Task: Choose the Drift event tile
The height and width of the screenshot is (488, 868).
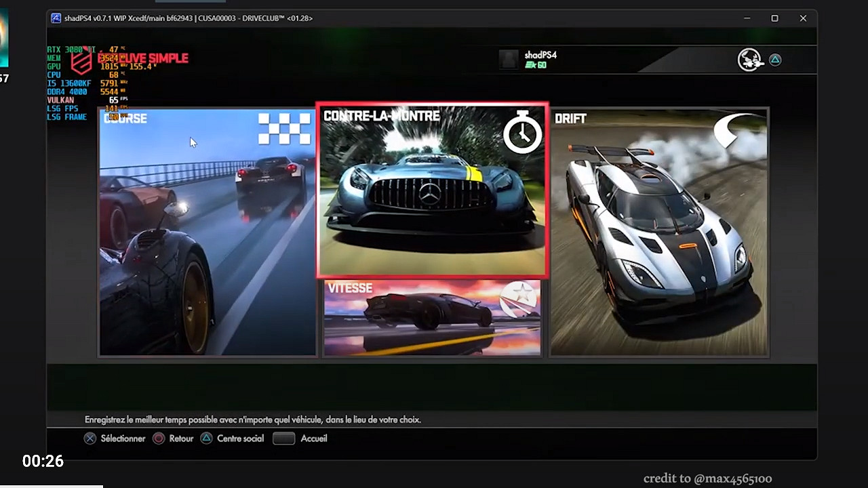Action: tap(658, 234)
